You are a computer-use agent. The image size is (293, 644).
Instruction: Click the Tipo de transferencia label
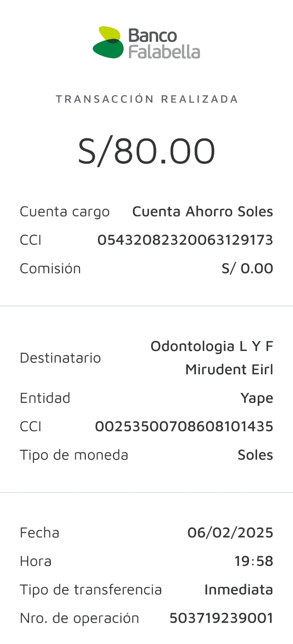pyautogui.click(x=91, y=590)
